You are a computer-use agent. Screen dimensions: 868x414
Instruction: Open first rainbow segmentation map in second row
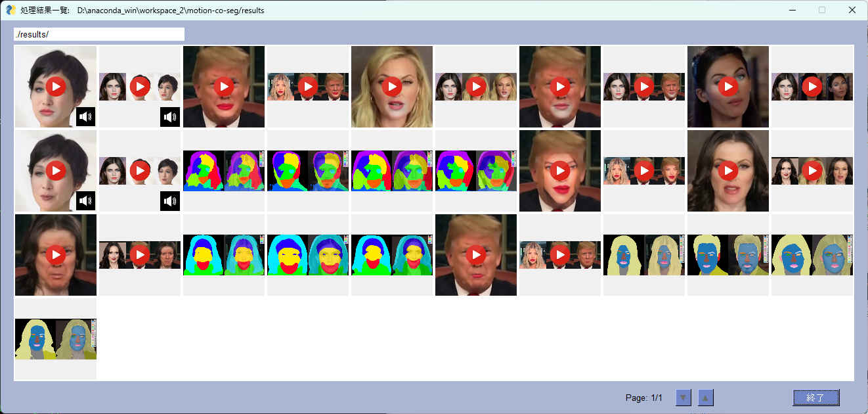coord(223,171)
